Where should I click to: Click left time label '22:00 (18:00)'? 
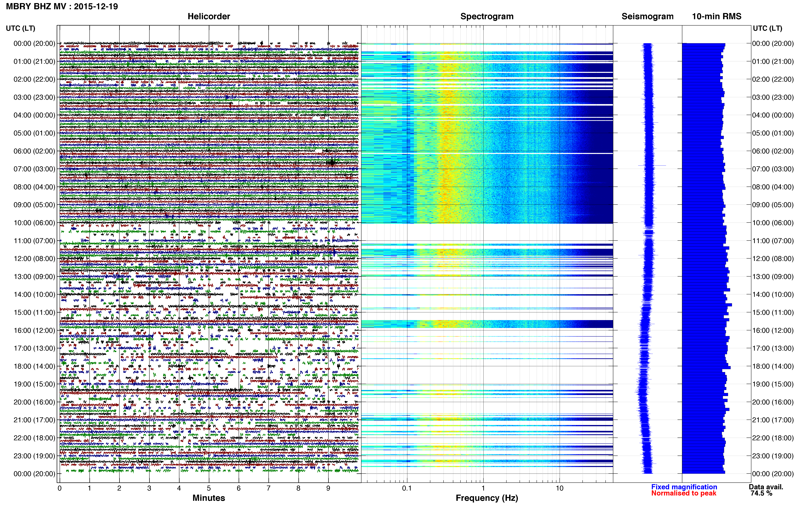pos(34,438)
